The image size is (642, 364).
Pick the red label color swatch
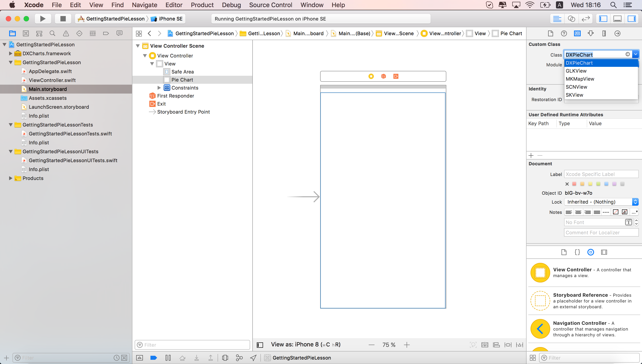[x=574, y=184]
